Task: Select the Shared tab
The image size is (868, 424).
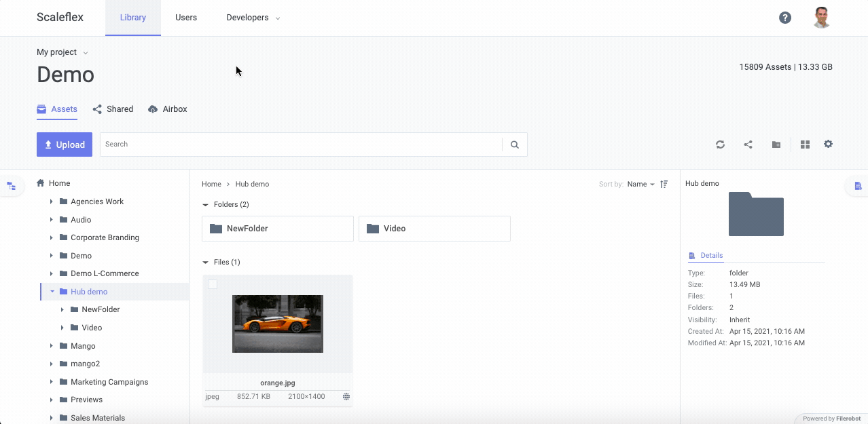Action: [x=113, y=109]
